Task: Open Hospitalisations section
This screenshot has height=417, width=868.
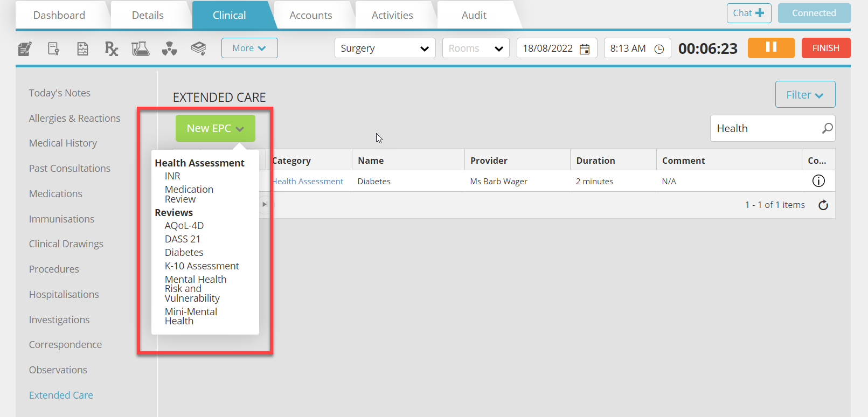Action: click(64, 295)
